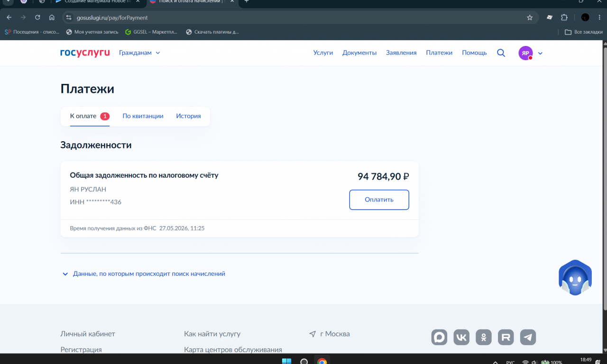This screenshot has width=607, height=364.
Task: Open the 'Личный кабинет' footer link
Action: click(x=88, y=334)
